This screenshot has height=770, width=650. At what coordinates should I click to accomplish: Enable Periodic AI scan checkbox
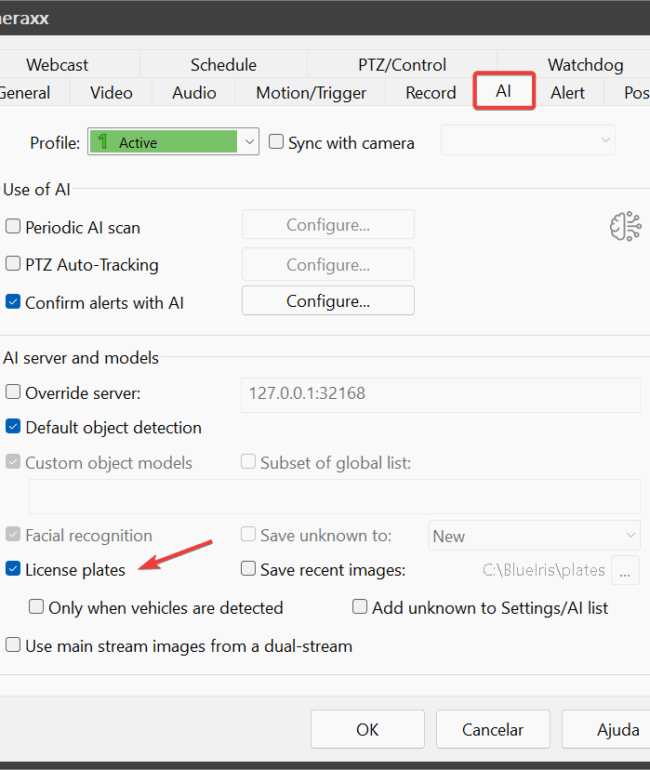pyautogui.click(x=13, y=227)
